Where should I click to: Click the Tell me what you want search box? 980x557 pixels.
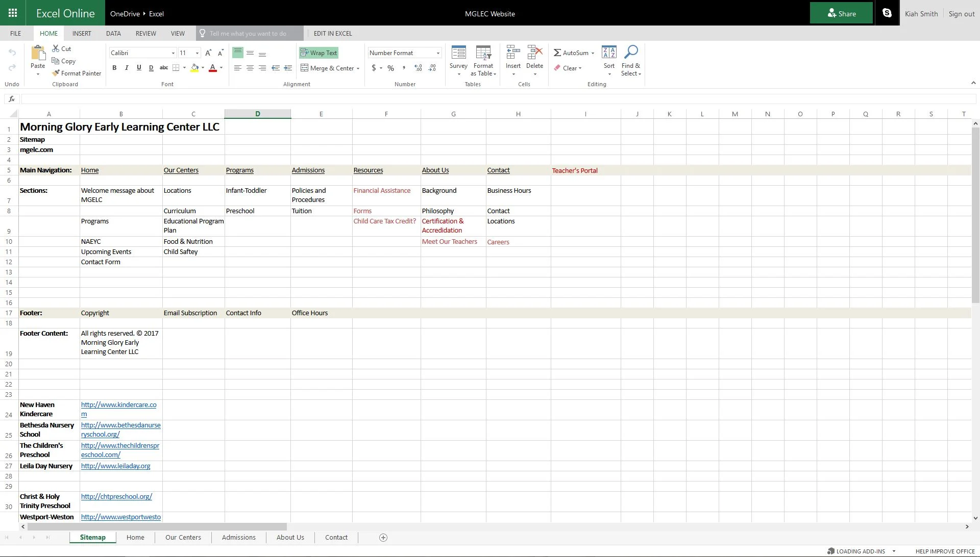tap(249, 33)
